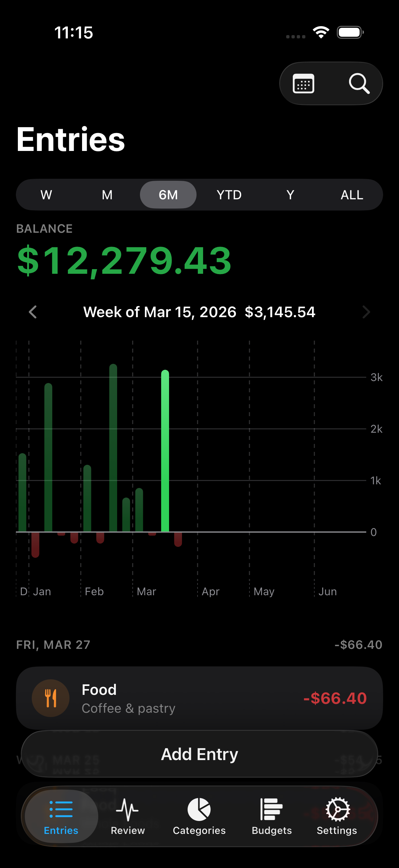Screen dimensions: 399x868
Task: Tap the Food fork-and-knife category icon
Action: coord(51,698)
